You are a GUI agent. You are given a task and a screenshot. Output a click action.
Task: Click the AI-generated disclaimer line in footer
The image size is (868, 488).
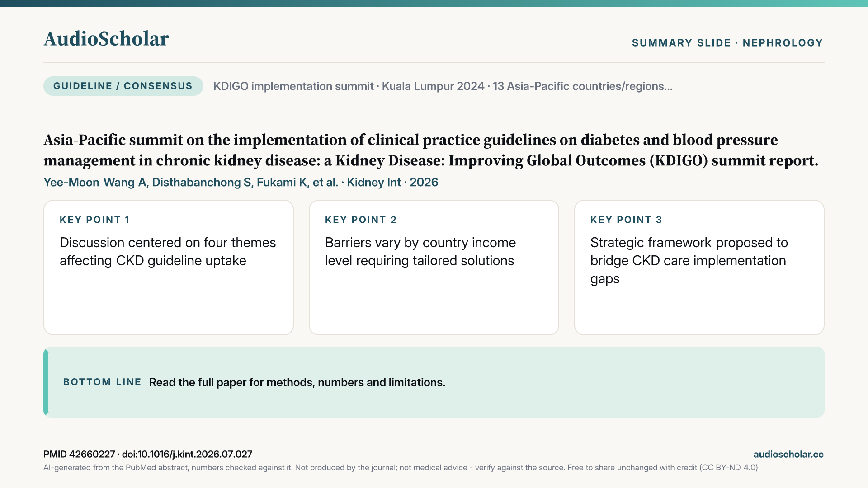[401, 468]
